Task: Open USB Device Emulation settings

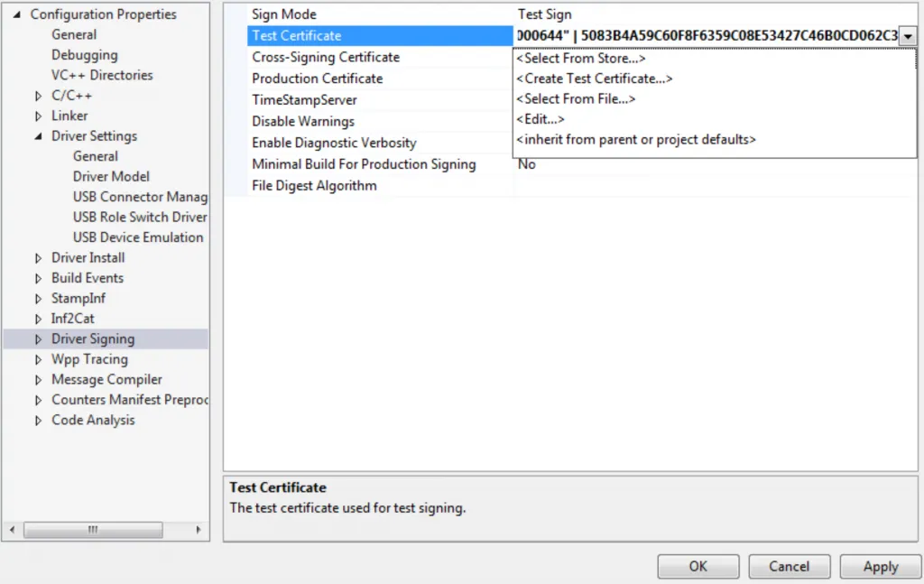Action: pos(138,237)
